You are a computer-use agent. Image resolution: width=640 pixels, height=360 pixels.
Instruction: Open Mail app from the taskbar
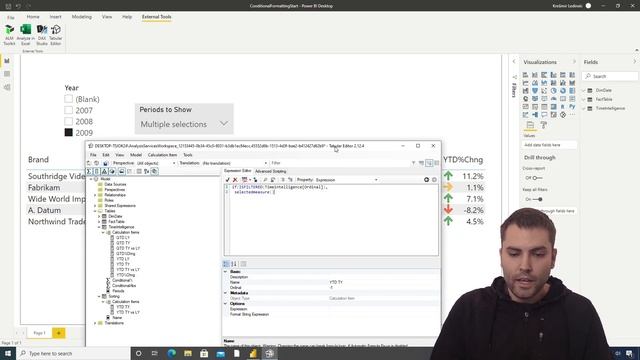coord(220,353)
